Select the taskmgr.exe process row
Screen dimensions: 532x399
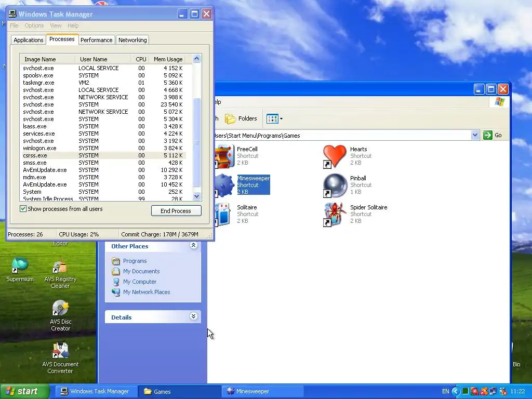pyautogui.click(x=103, y=83)
